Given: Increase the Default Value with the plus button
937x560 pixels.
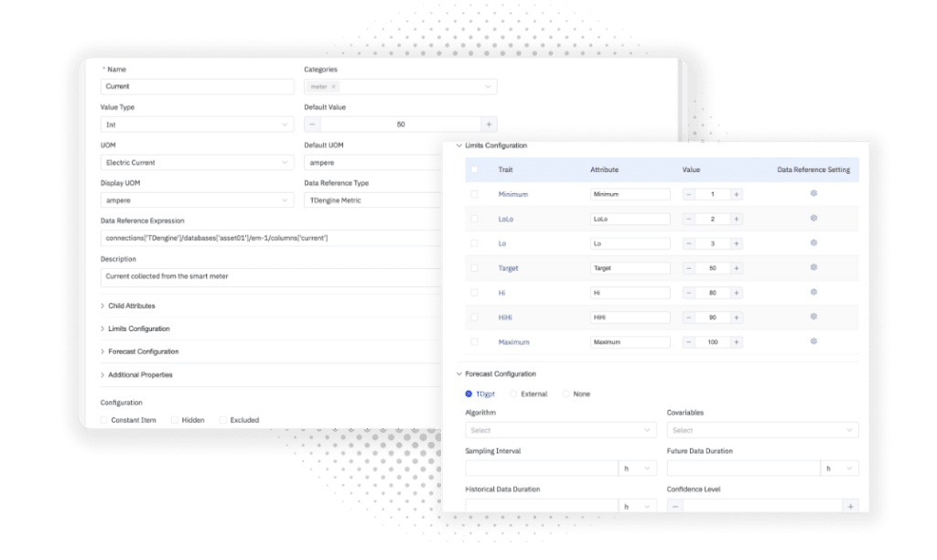Looking at the screenshot, I should tap(489, 124).
